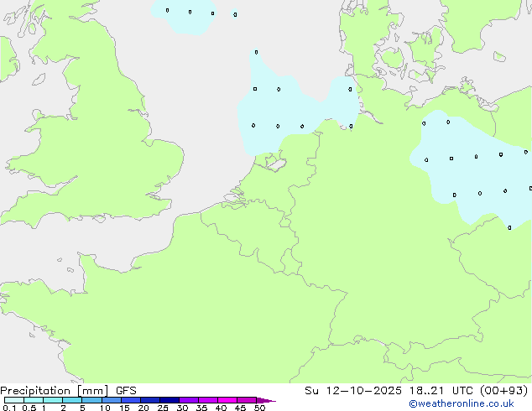This screenshot has width=532, height=411.
Task: Select legend swatch between 2 and 5
Action: 72,400
